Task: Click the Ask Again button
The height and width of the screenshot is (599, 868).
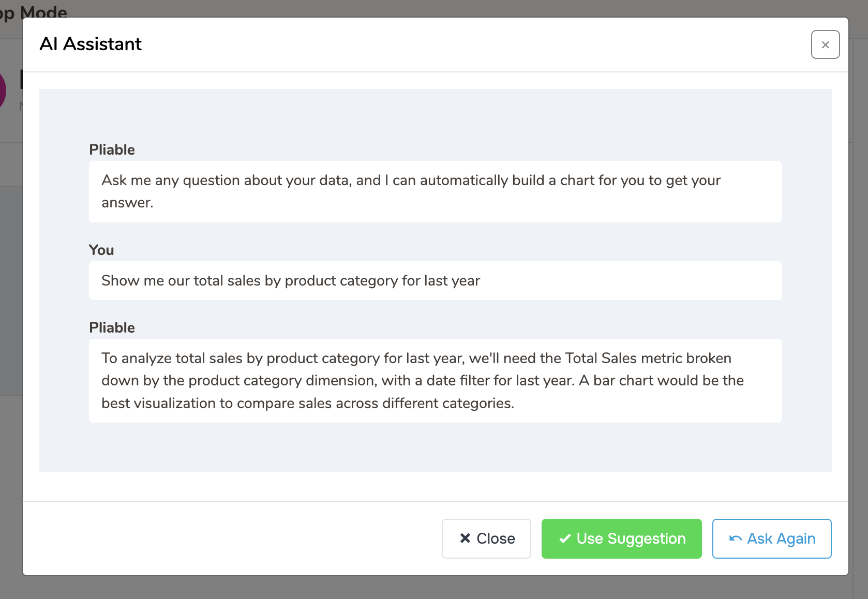Action: click(x=772, y=538)
